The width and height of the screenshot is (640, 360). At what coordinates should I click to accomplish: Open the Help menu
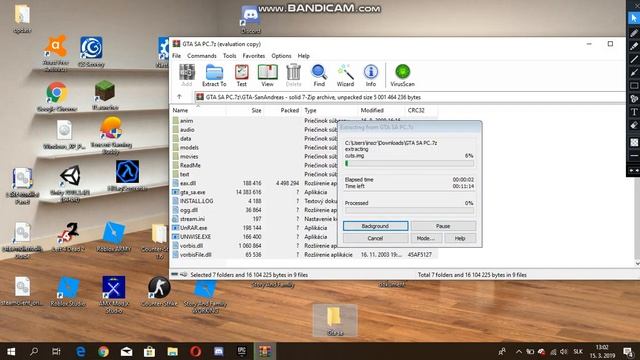(303, 56)
